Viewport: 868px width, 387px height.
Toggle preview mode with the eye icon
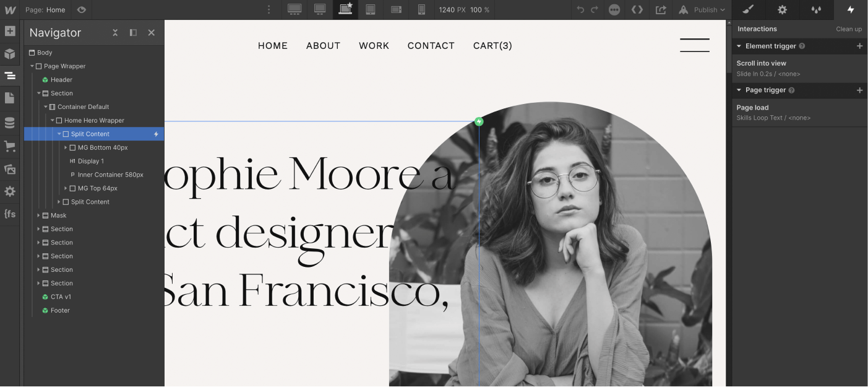(80, 9)
